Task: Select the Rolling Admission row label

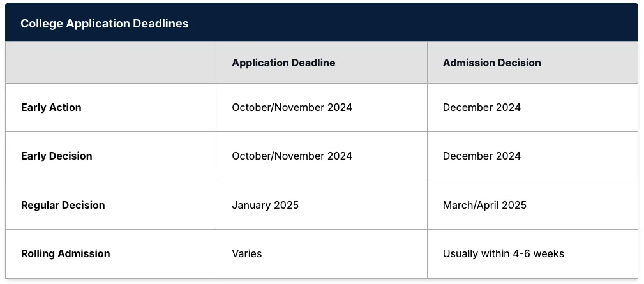Action: [x=65, y=253]
